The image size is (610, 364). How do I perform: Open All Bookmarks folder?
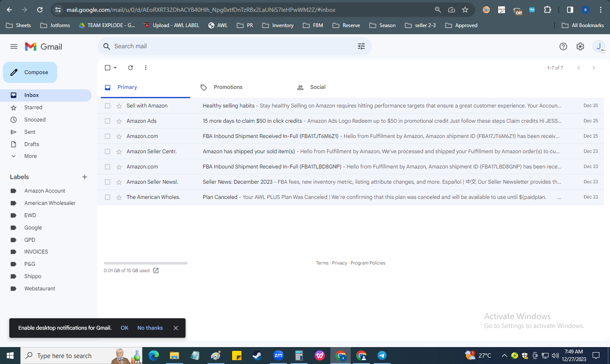coord(583,25)
